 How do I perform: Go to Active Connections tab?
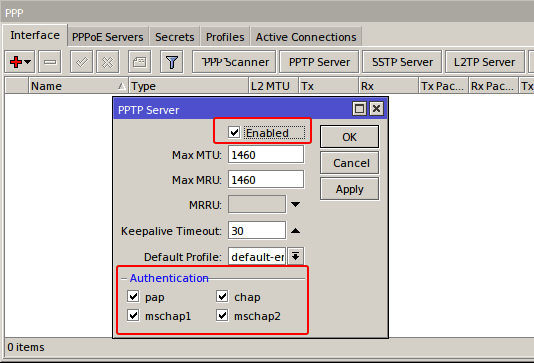[306, 37]
